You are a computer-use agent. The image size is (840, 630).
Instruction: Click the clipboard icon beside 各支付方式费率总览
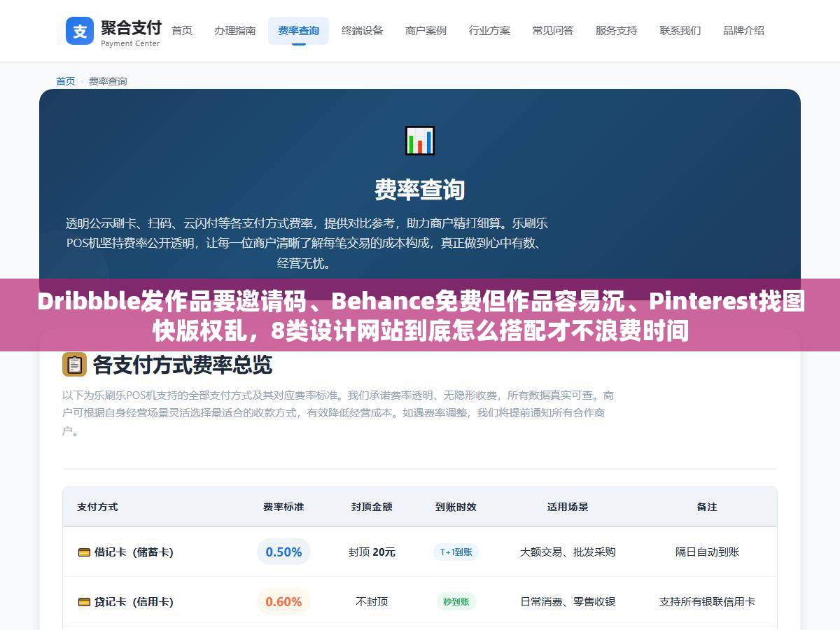(x=74, y=364)
